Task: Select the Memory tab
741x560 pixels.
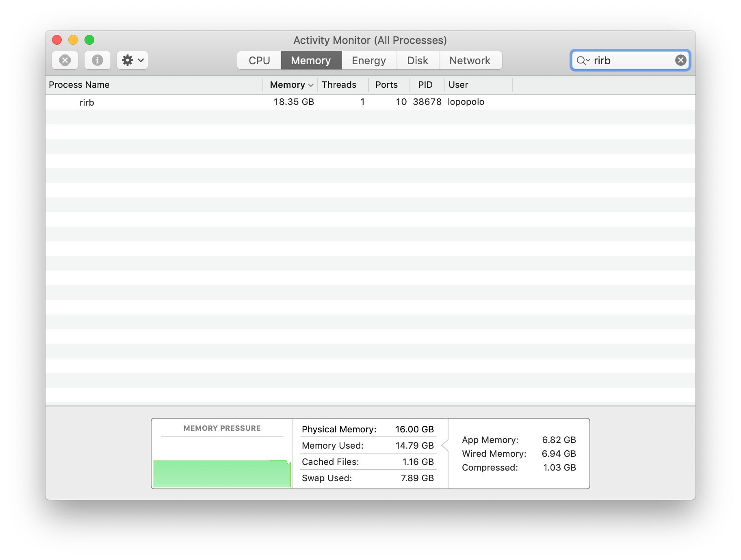Action: coord(311,61)
